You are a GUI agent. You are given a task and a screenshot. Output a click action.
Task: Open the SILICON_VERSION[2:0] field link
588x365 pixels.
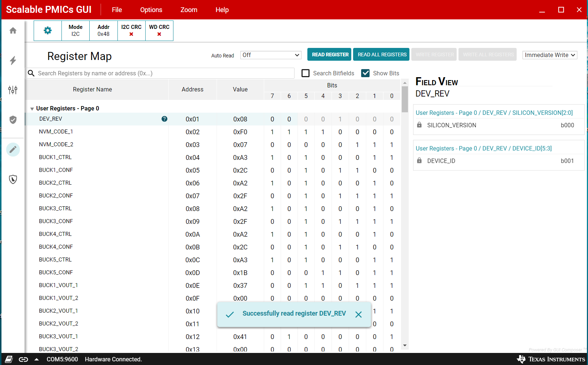pos(494,113)
